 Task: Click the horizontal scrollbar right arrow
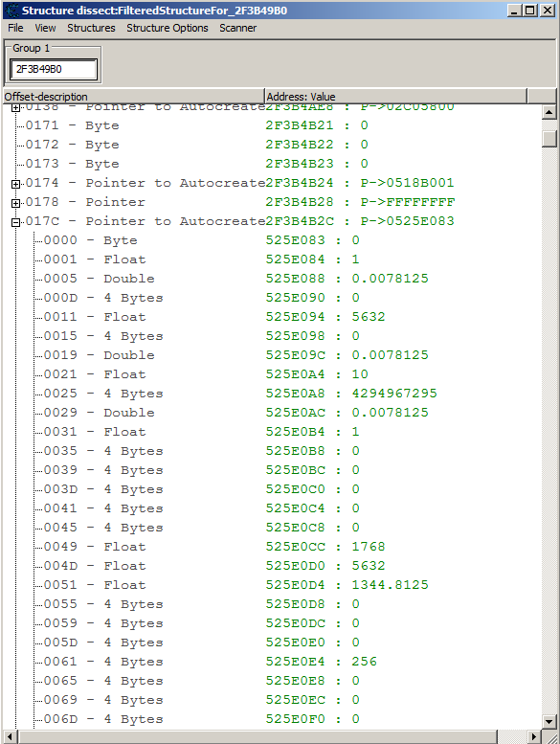pyautogui.click(x=534, y=737)
